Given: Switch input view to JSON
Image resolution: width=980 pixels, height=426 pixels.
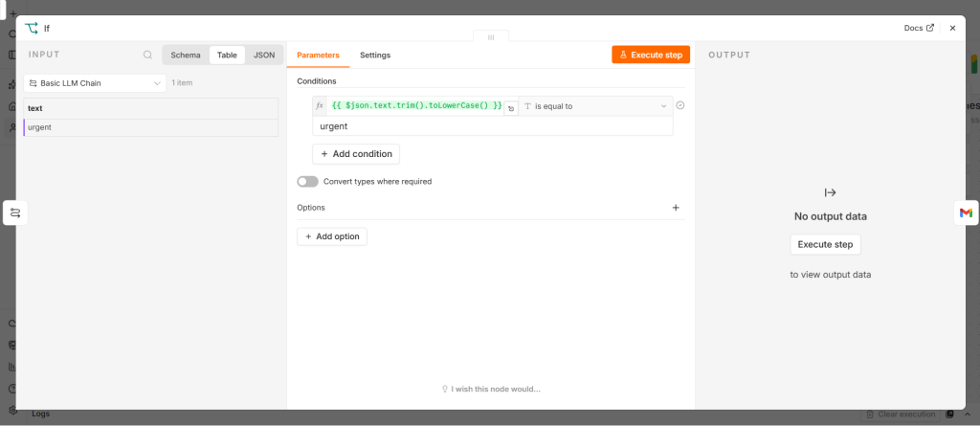Looking at the screenshot, I should pyautogui.click(x=264, y=56).
